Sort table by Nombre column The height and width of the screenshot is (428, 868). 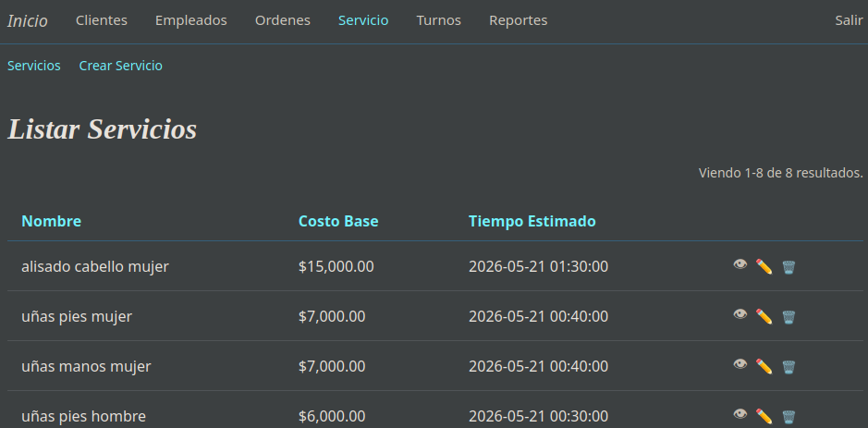pyautogui.click(x=51, y=222)
